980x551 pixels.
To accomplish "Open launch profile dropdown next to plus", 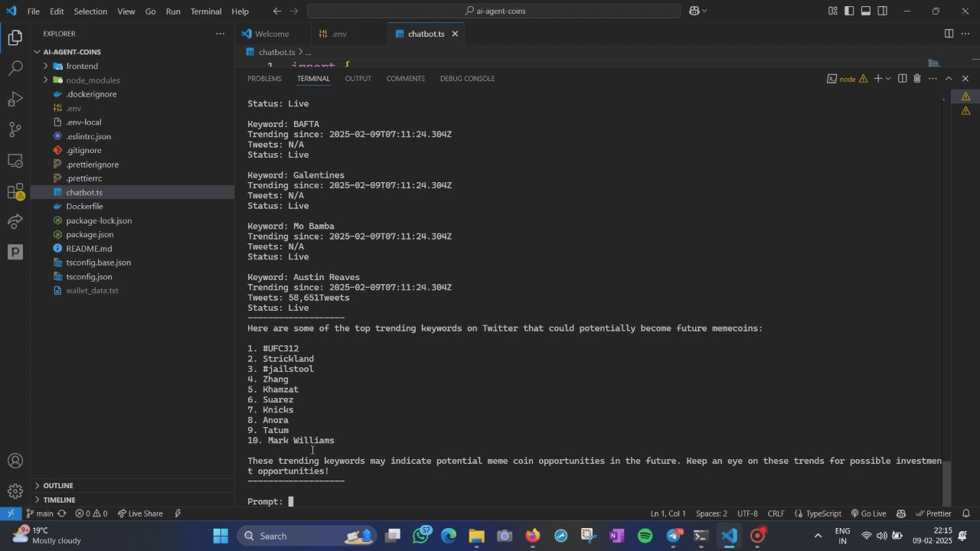I will [x=888, y=79].
